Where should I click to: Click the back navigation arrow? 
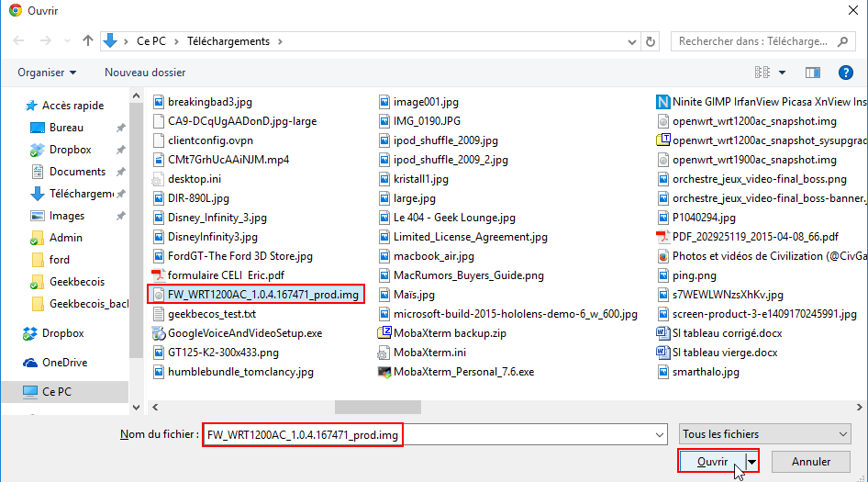coord(19,41)
